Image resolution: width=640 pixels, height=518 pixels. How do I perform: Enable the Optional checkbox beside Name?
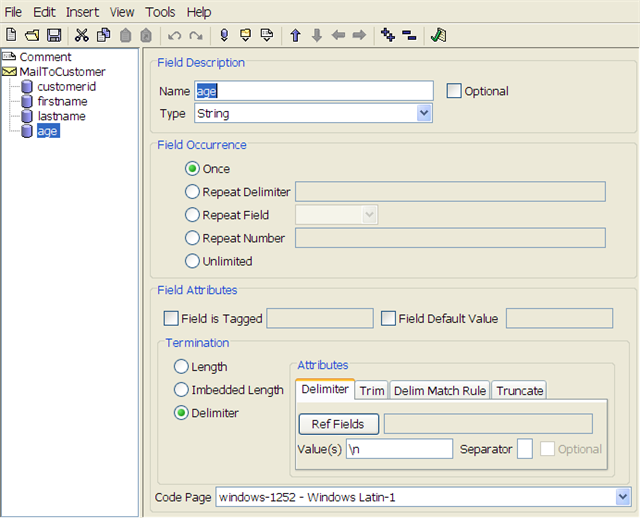(x=454, y=91)
